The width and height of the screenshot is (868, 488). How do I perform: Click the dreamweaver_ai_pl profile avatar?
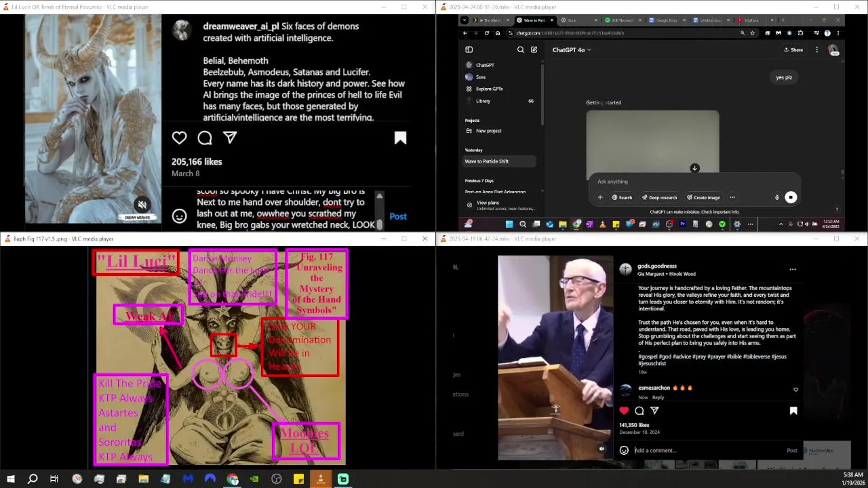click(181, 30)
